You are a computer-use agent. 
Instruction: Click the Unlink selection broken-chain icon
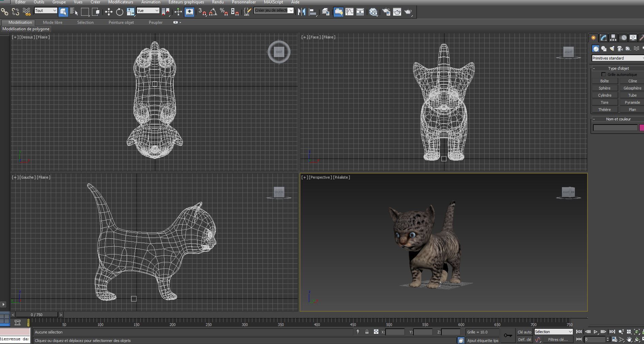[x=15, y=12]
